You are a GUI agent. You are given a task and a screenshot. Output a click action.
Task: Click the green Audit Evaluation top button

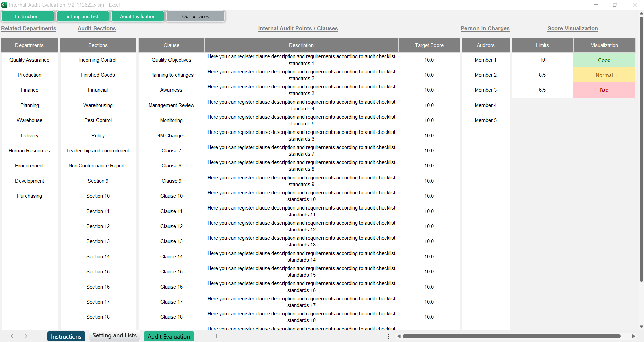click(x=138, y=16)
